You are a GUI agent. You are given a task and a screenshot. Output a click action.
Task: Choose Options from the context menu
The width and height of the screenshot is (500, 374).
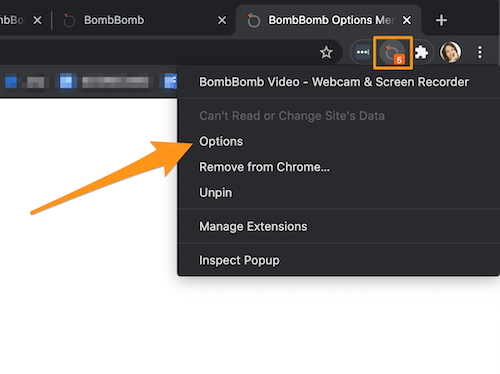(339, 141)
